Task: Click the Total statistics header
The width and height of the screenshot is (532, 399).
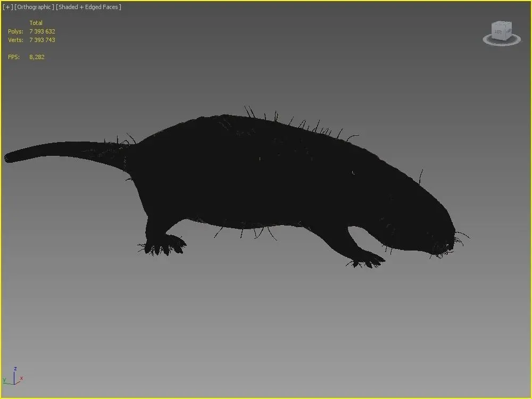Action: (x=36, y=23)
